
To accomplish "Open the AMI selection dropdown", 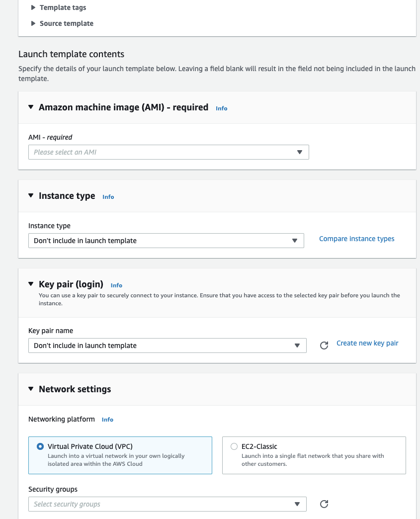I will 168,152.
